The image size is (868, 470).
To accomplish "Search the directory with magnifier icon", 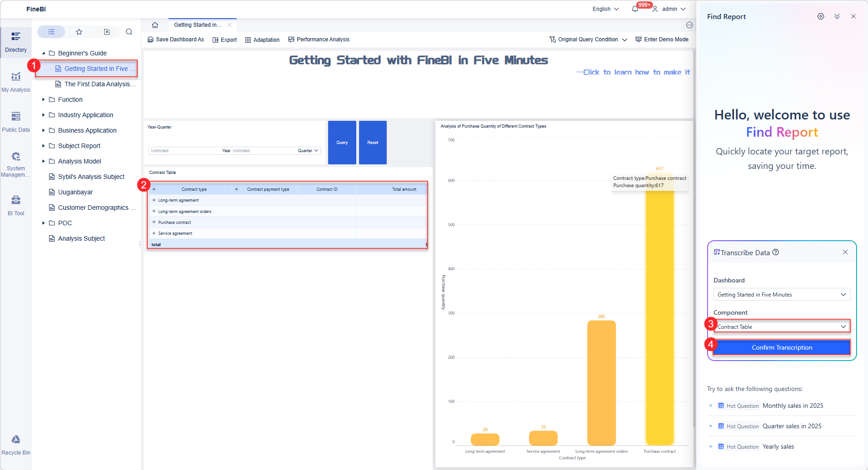I will coord(129,32).
